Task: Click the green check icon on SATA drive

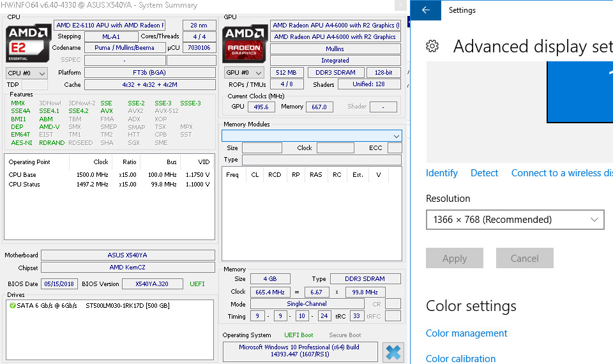Action: (x=13, y=306)
